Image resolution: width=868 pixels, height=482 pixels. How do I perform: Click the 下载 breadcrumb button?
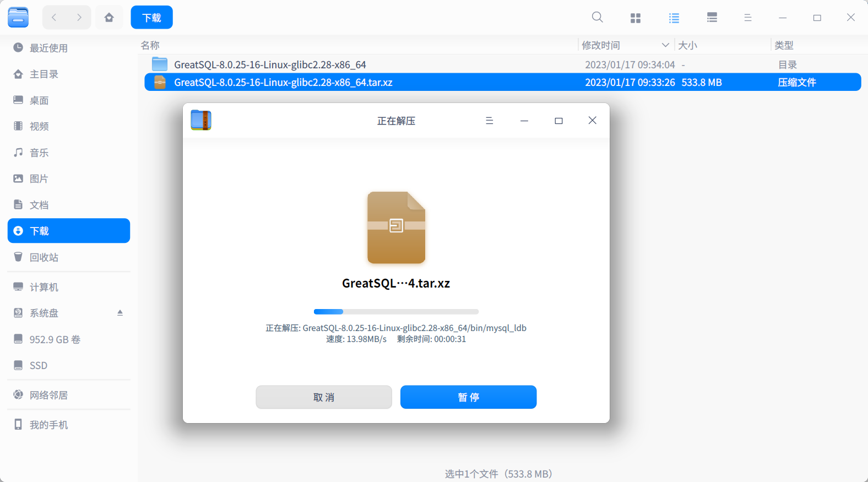pyautogui.click(x=151, y=18)
